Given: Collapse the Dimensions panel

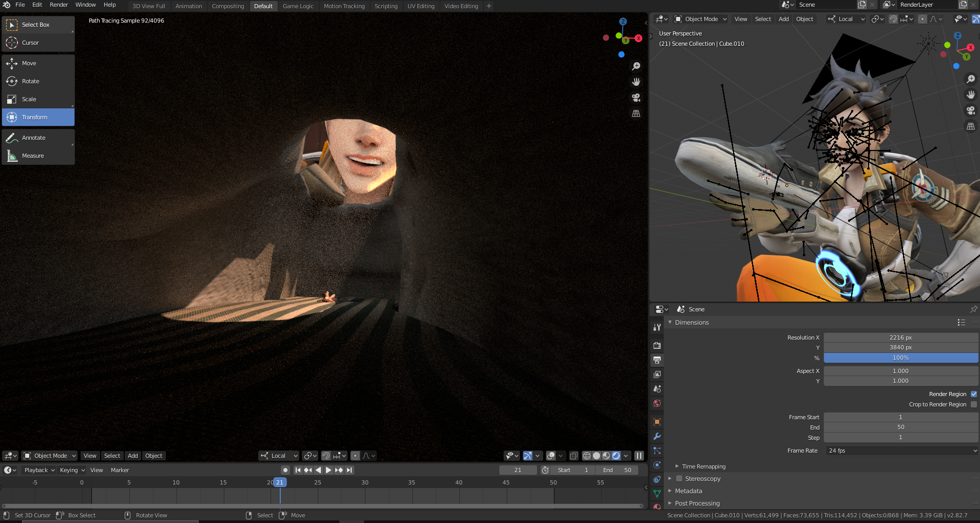Looking at the screenshot, I should coord(670,323).
